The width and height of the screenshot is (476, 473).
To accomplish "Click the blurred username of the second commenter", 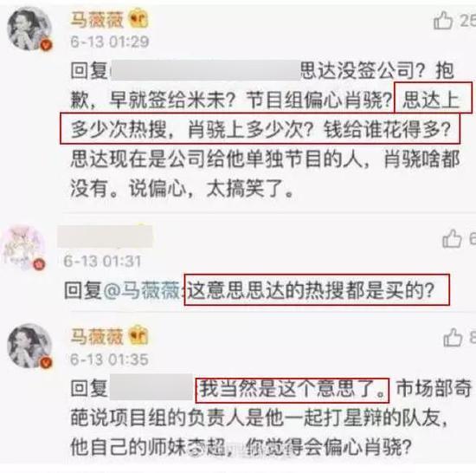I will [106, 236].
